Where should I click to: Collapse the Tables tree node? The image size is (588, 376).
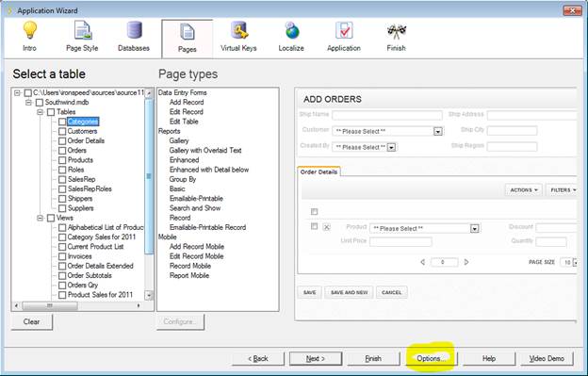41,112
